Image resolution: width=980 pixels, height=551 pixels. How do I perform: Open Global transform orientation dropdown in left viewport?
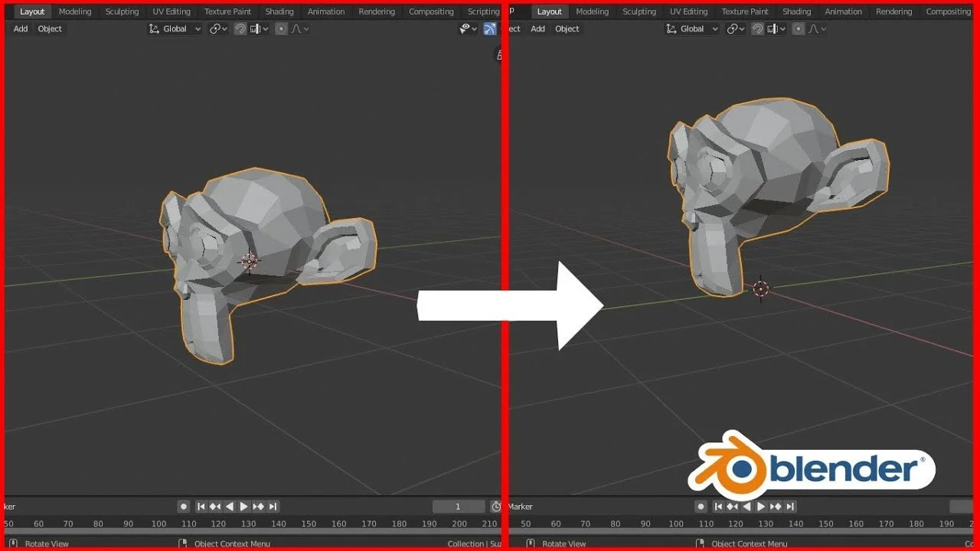[x=175, y=29]
